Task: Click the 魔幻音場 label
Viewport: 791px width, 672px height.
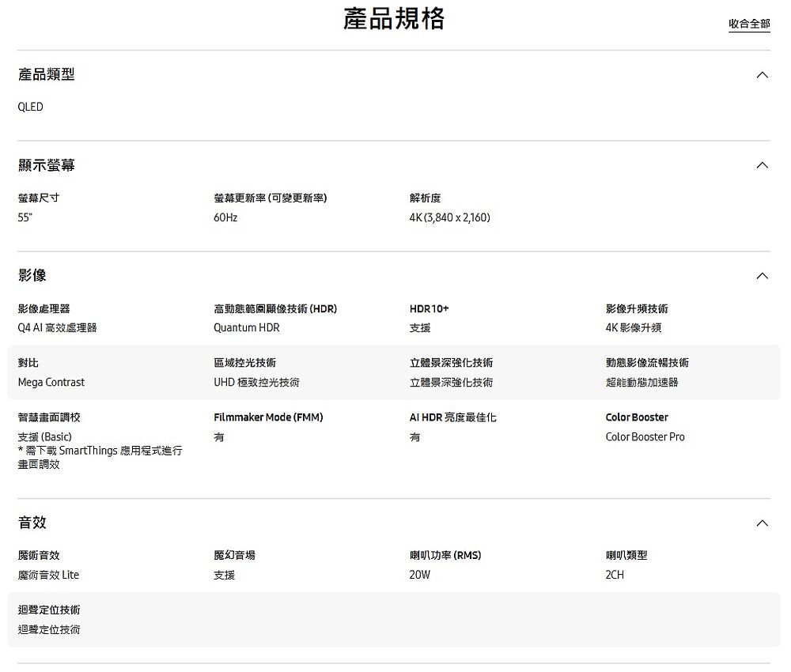Action: [235, 555]
